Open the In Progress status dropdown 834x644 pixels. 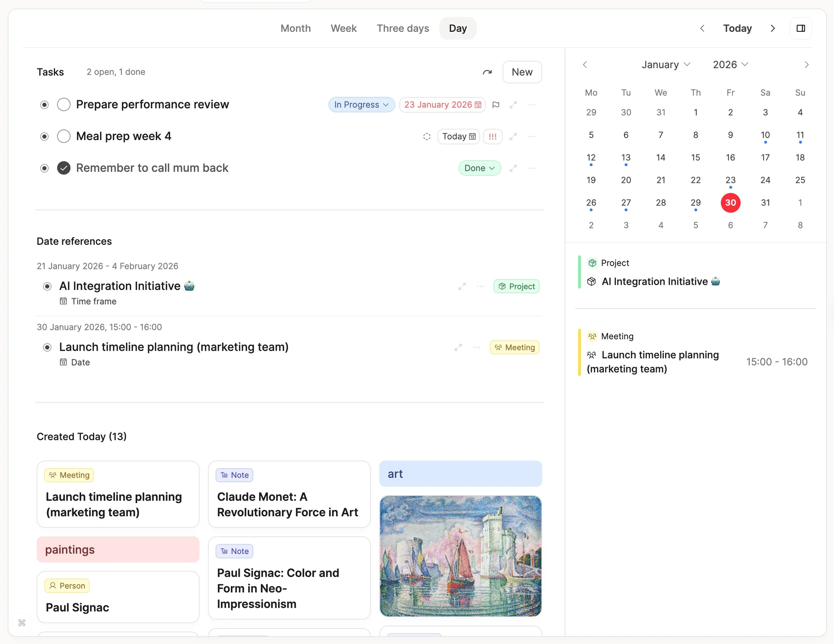[x=361, y=105]
